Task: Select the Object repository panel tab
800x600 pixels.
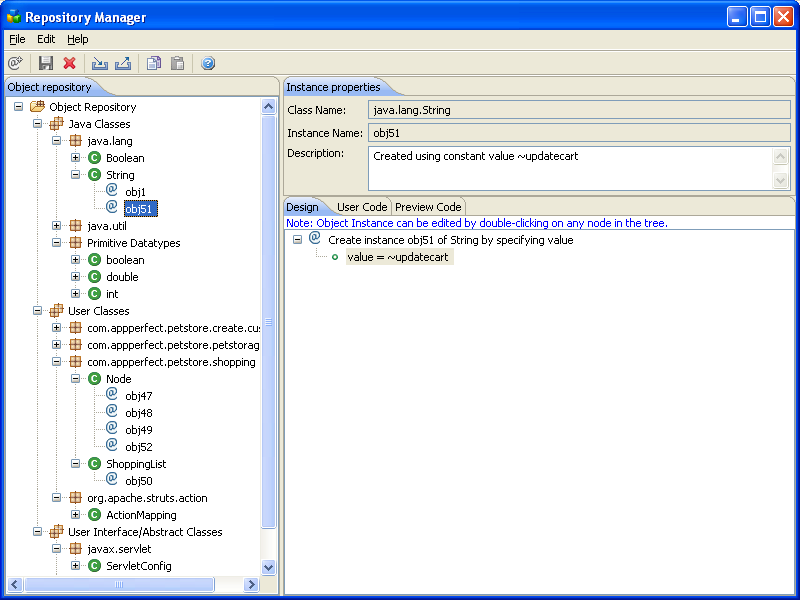Action: pos(49,87)
